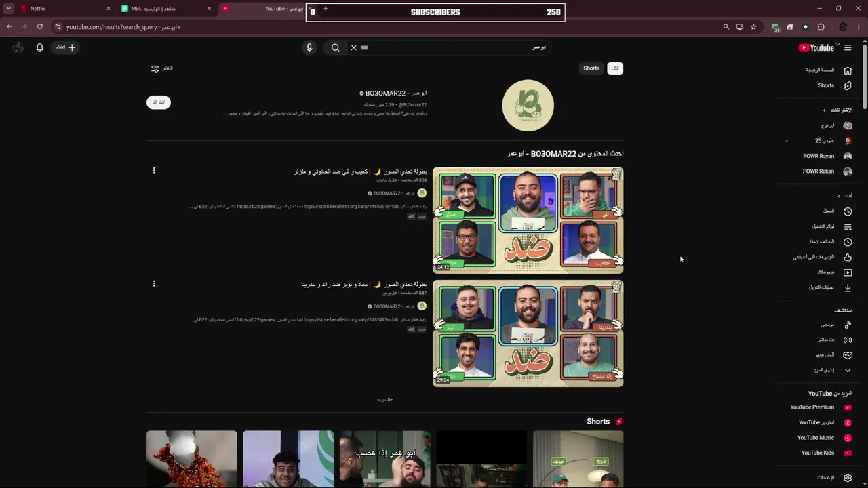868x488 pixels.
Task: Select the All filter chip
Action: (615, 68)
